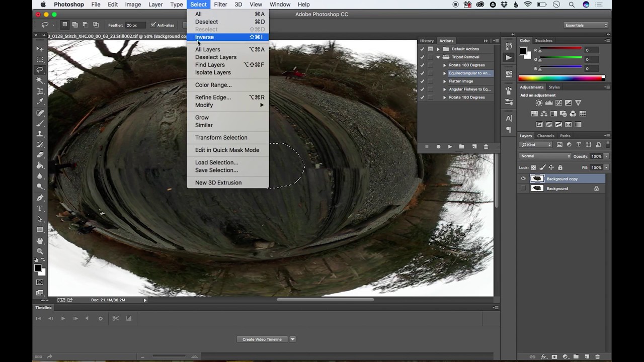Expand the Equirectangular to An... action

444,73
